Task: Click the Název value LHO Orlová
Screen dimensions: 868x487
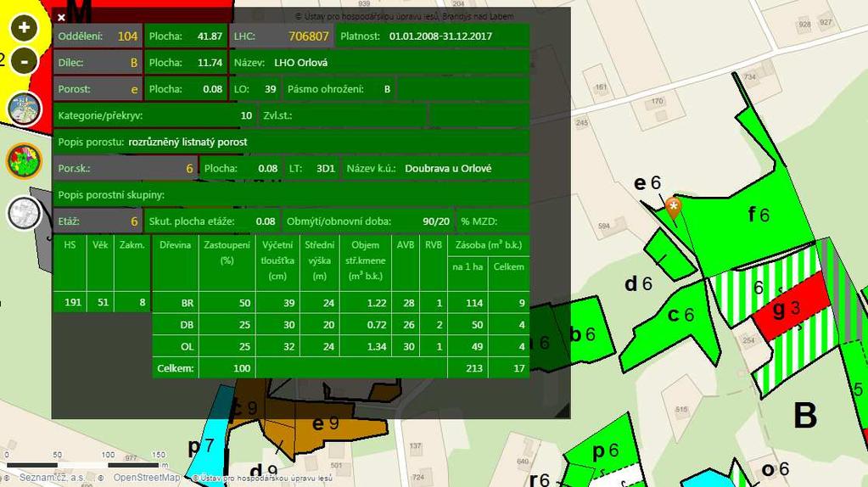Action: pos(300,63)
